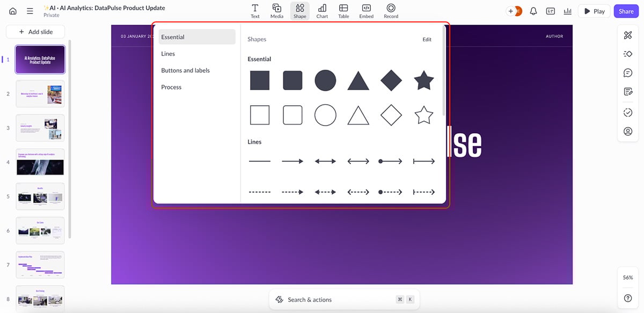Click the Share button
This screenshot has height=313, width=644.
tap(626, 10)
